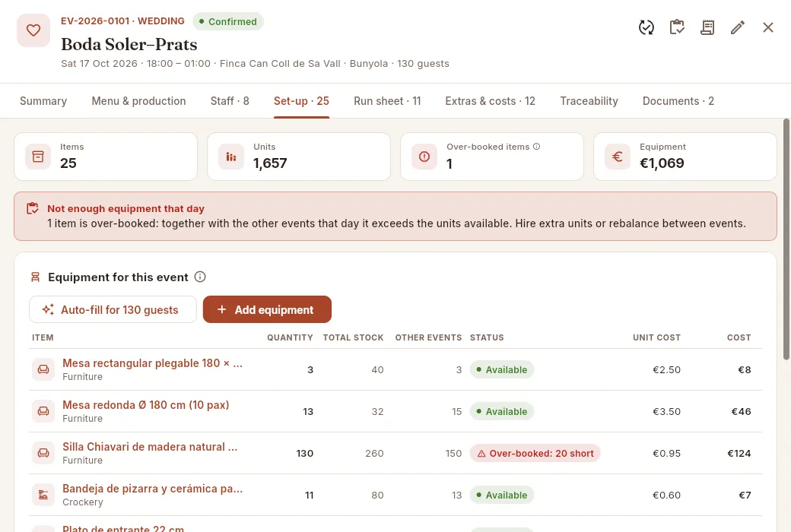The image size is (791, 532).
Task: Open the clipboard checklist icon in header
Action: [x=677, y=27]
